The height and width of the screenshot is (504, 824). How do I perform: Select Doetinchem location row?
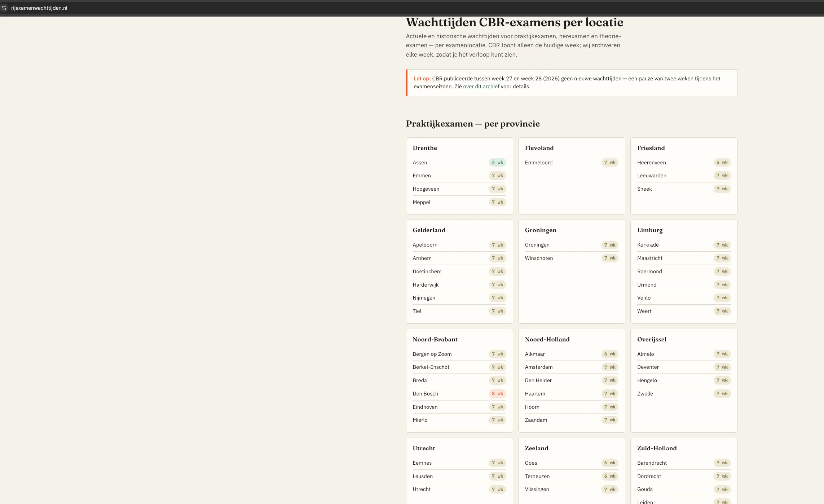click(x=459, y=271)
